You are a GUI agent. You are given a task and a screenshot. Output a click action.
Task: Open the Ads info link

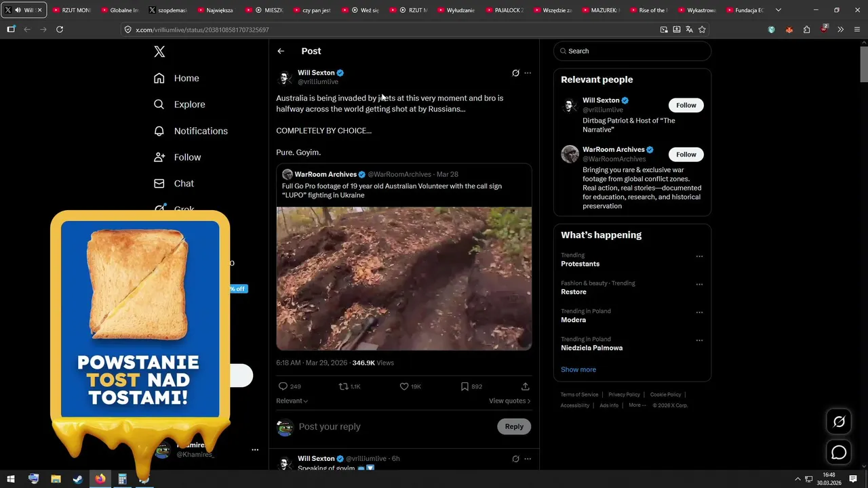tap(609, 405)
